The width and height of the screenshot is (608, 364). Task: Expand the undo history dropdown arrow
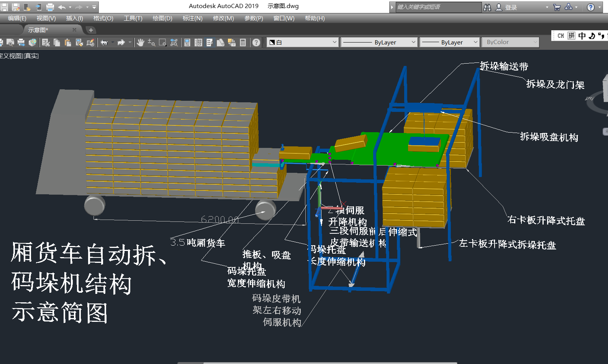tap(70, 7)
